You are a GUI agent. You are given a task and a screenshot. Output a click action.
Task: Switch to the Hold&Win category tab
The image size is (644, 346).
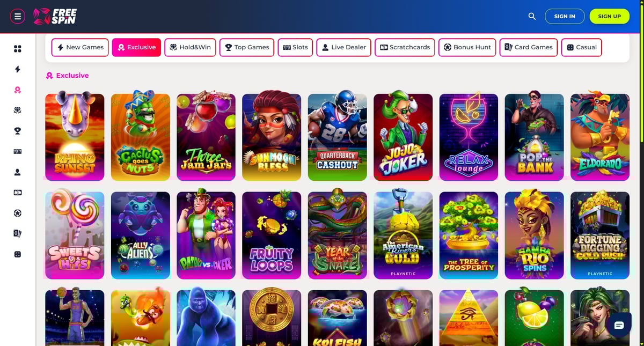tap(190, 47)
